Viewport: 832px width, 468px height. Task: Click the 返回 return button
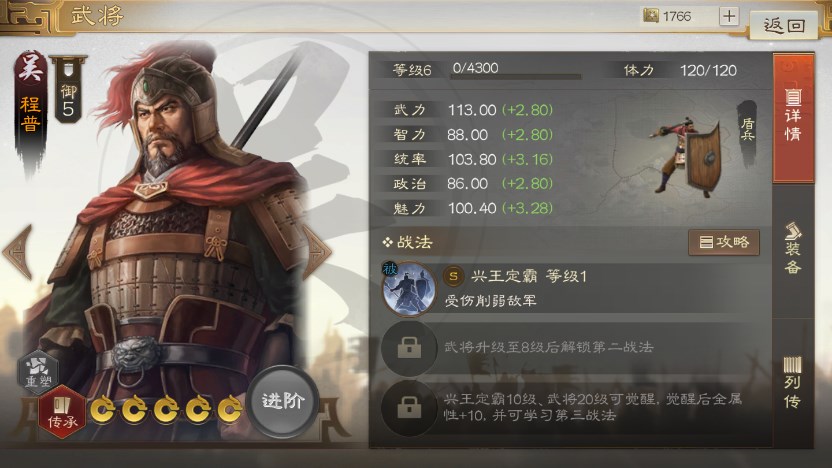click(x=784, y=24)
